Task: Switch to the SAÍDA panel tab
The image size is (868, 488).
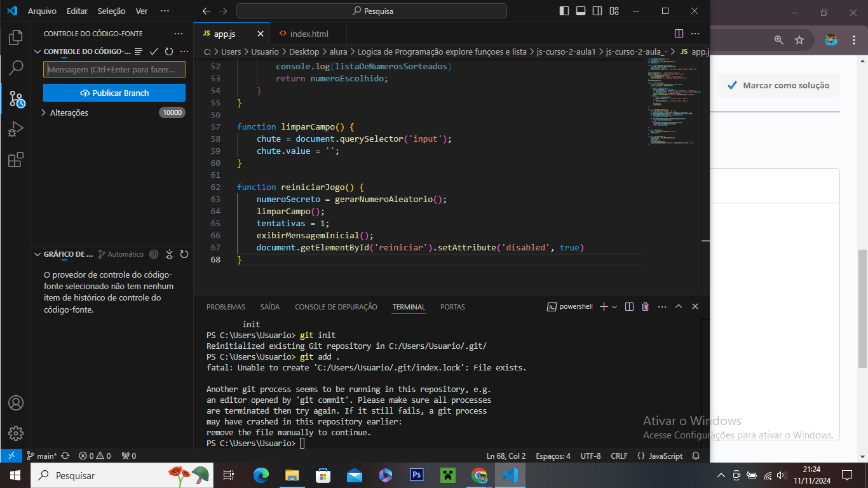Action: (x=270, y=307)
